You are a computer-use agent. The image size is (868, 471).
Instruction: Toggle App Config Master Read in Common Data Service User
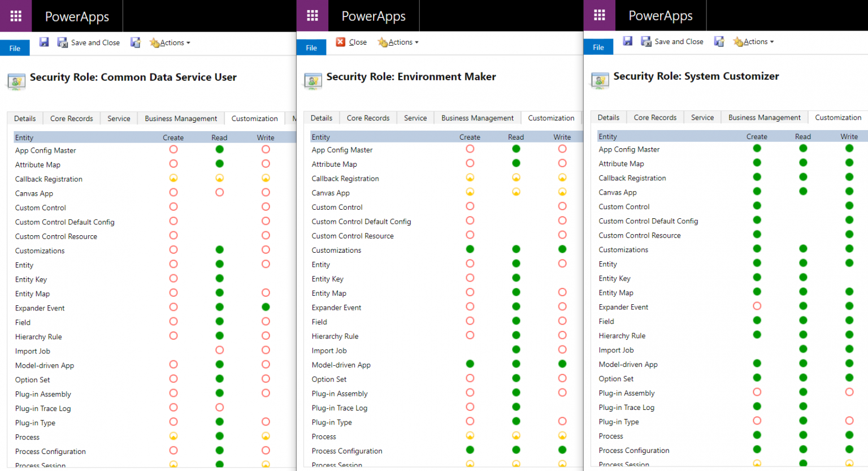(220, 149)
